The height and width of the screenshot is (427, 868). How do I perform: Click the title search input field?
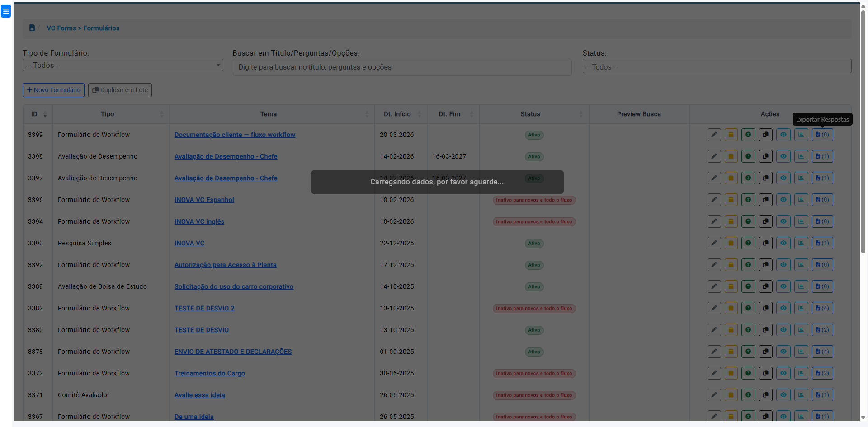(x=402, y=67)
